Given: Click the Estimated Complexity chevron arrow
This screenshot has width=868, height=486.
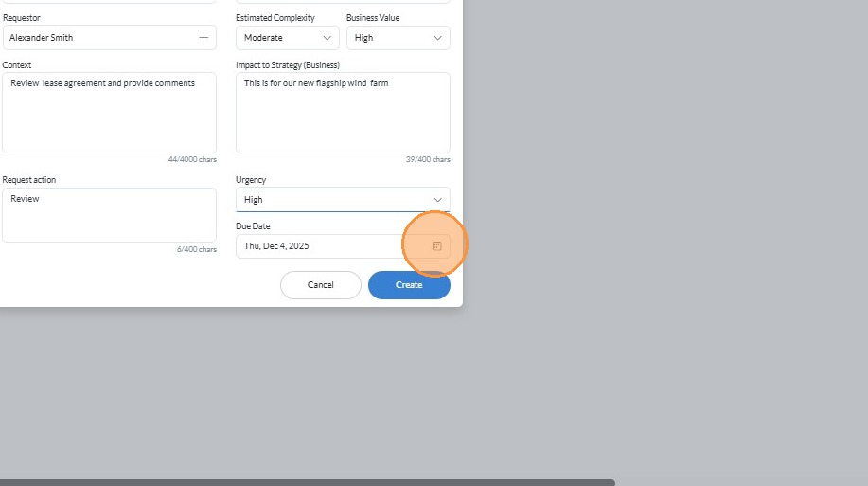Looking at the screenshot, I should click(328, 38).
